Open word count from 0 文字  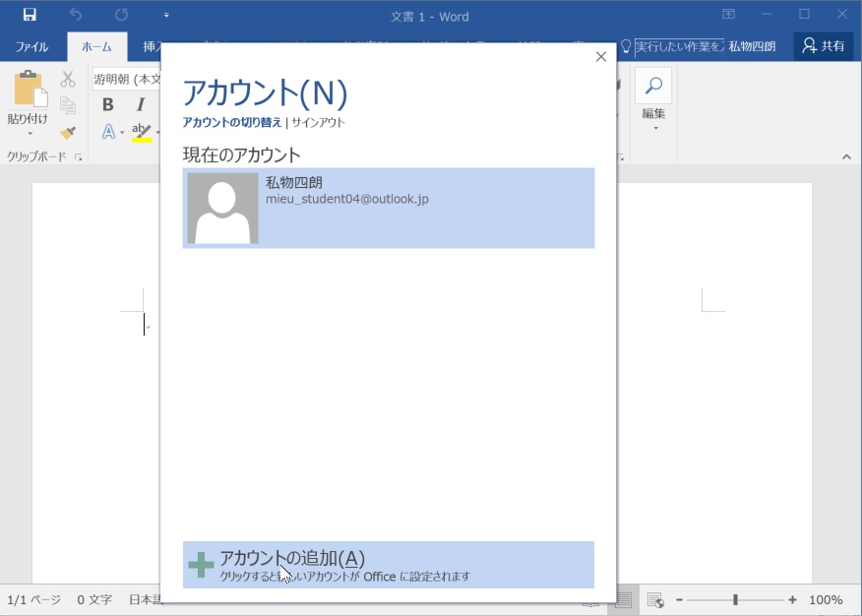94,599
